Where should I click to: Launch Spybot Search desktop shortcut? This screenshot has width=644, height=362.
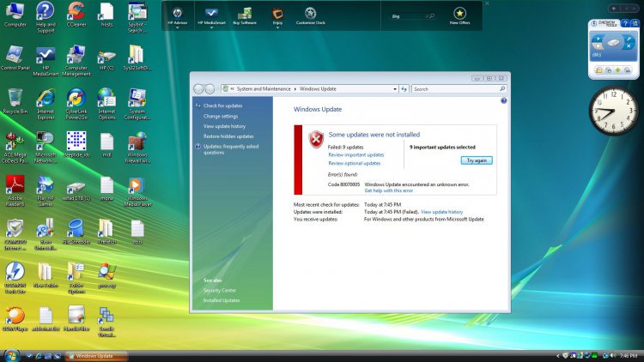pos(137,17)
